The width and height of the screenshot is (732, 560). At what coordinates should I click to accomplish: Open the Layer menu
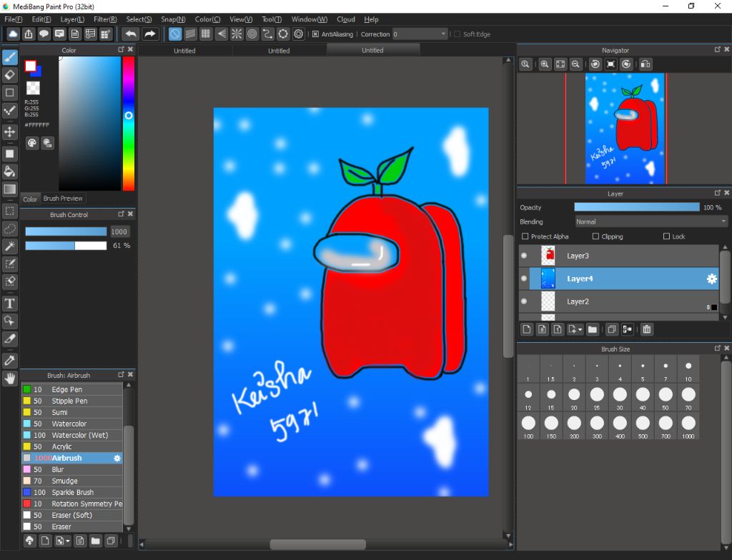(72, 19)
